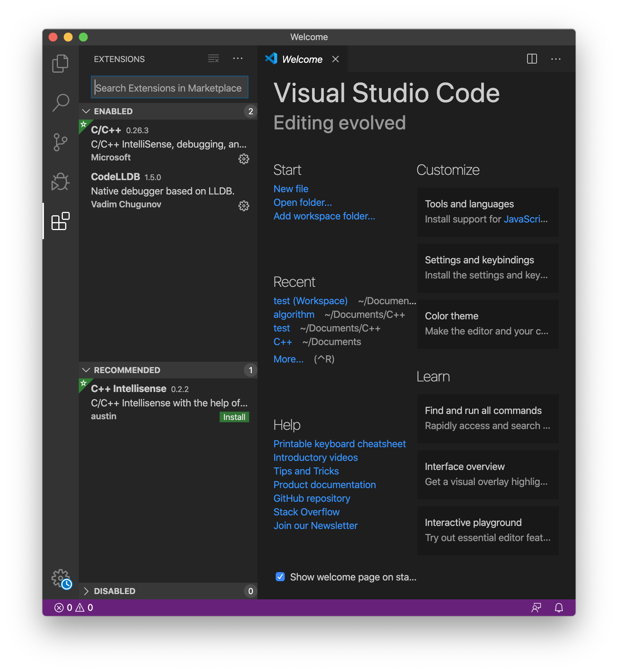Open Settings and keybindings card
This screenshot has width=618, height=672.
[488, 268]
